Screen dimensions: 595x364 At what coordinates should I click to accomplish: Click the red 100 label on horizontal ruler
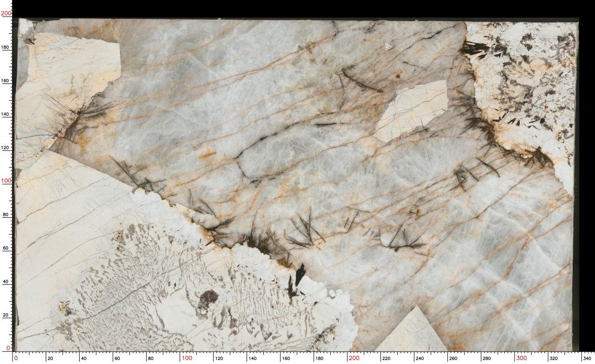point(187,358)
